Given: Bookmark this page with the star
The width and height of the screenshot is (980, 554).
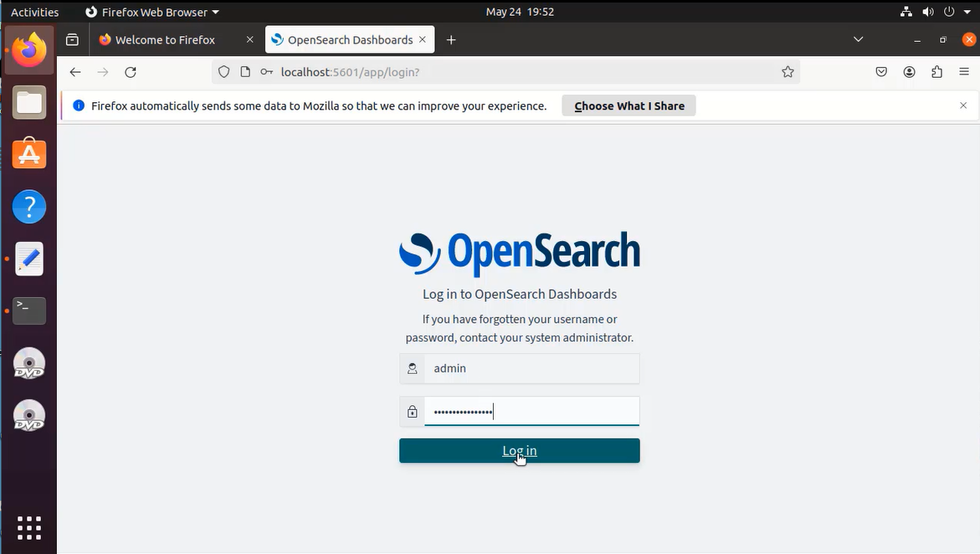Looking at the screenshot, I should click(x=788, y=72).
